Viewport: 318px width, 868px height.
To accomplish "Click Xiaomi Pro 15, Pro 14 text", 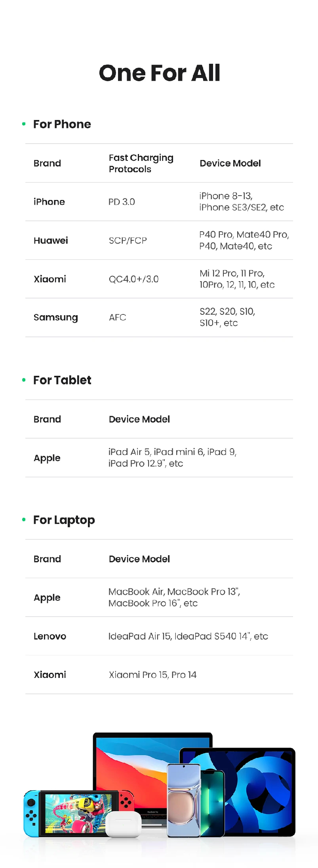I will (153, 675).
